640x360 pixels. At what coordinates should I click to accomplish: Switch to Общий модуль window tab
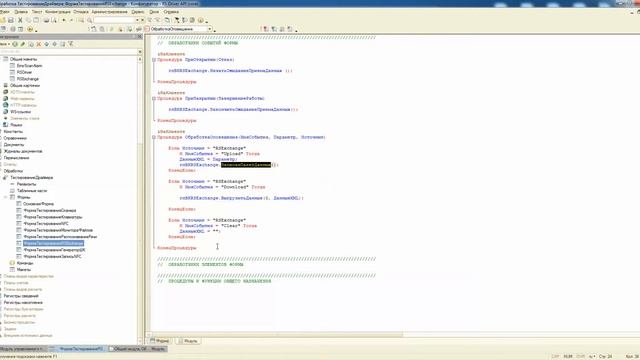point(137,349)
